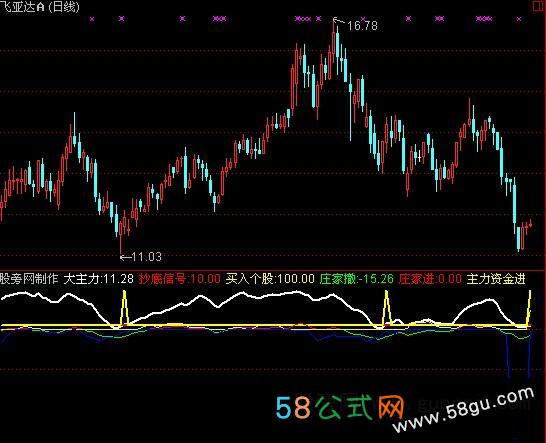Click the 11.03 low price label
546x443 pixels.
pyautogui.click(x=147, y=257)
